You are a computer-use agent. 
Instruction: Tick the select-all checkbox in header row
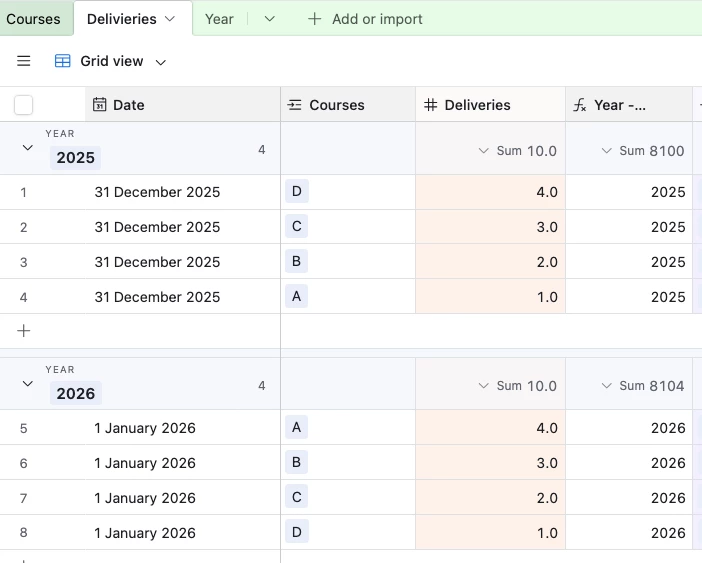click(x=23, y=105)
